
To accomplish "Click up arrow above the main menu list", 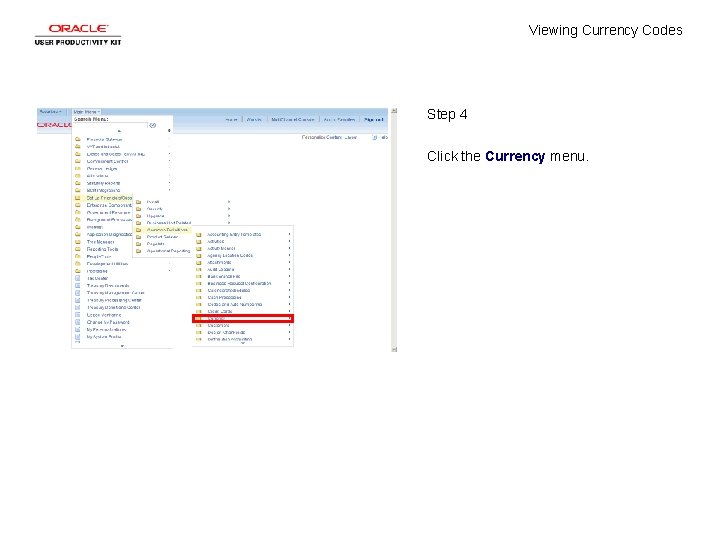I will (119, 131).
